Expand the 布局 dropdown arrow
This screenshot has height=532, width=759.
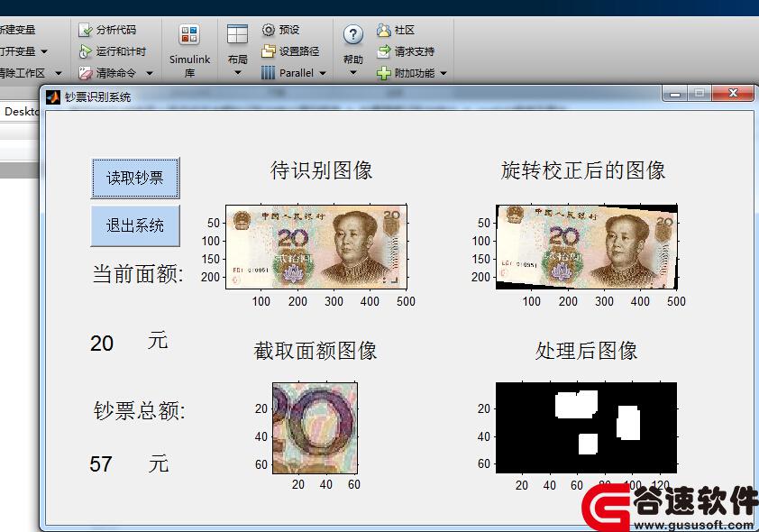coord(237,73)
